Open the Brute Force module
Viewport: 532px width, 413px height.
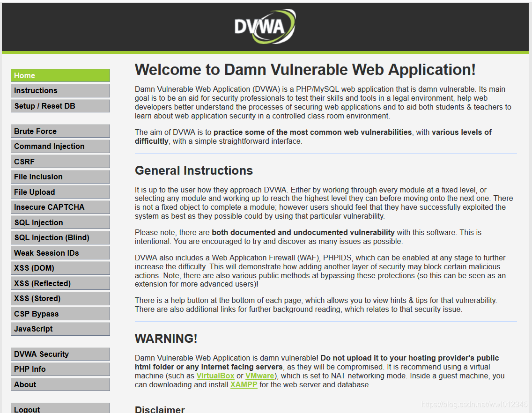60,131
